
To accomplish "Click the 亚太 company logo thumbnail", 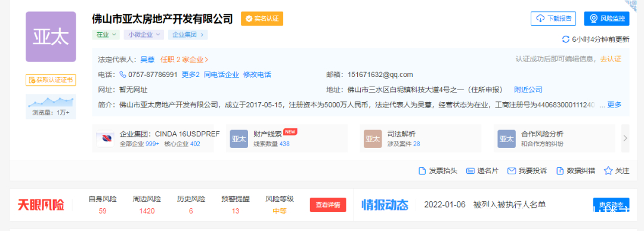I will (51, 36).
